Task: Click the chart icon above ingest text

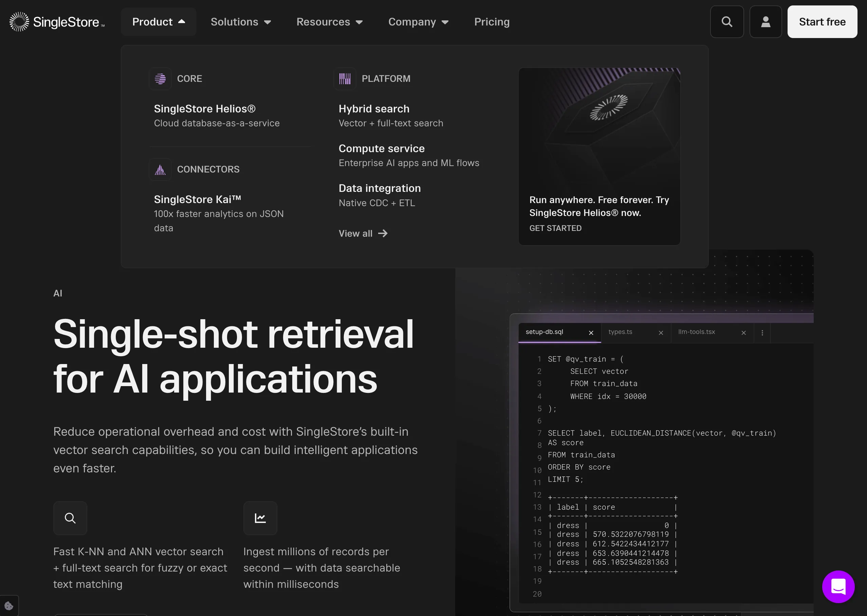Action: [260, 518]
